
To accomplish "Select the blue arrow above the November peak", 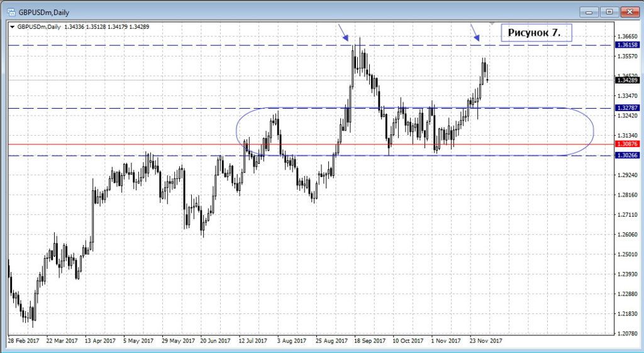I will [x=475, y=33].
